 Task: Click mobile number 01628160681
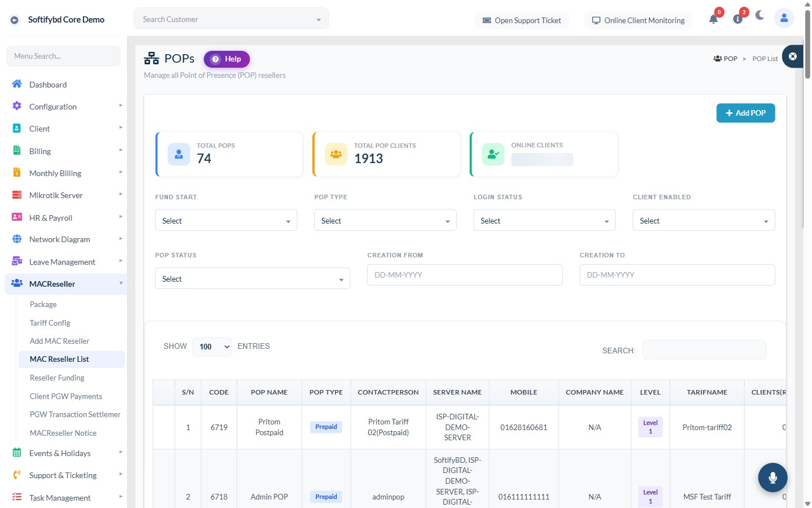(x=524, y=427)
